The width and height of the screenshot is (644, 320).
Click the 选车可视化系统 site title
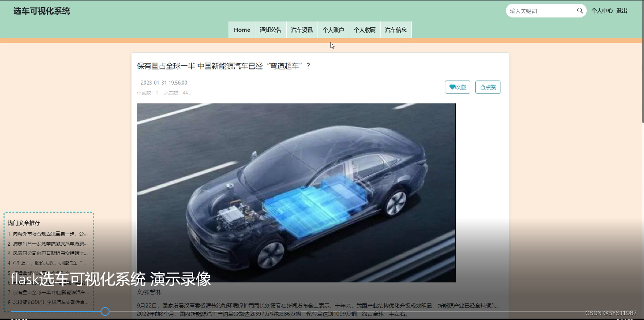(x=42, y=11)
